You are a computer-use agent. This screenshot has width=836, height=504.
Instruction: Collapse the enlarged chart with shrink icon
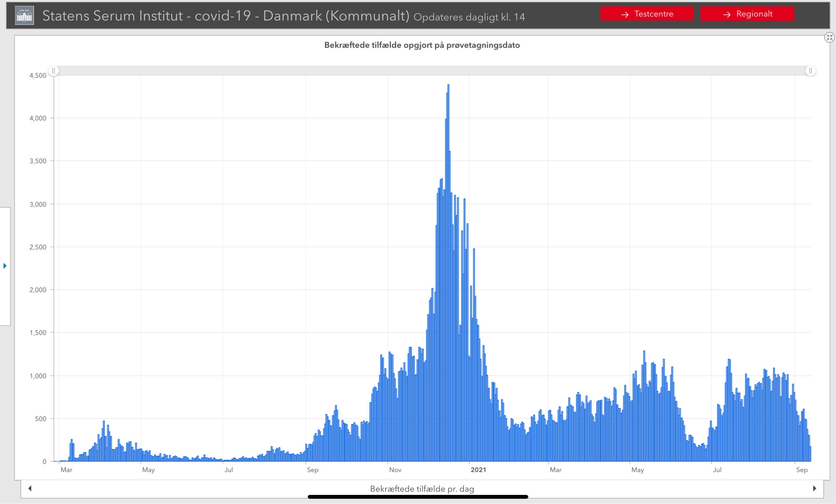click(x=829, y=37)
